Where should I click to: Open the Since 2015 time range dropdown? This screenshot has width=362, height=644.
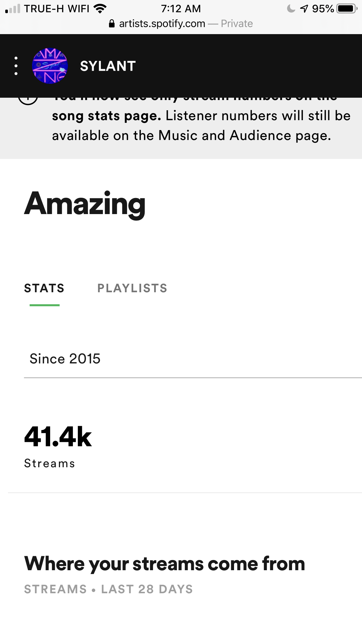(193, 359)
